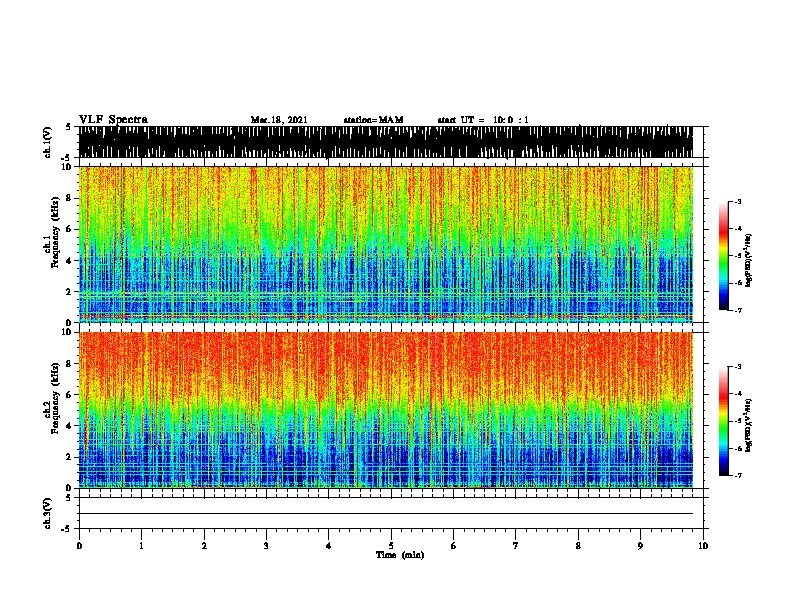The height and width of the screenshot is (612, 792).
Task: Click the ch.1 spectrogram color scale bar
Action: coord(724,256)
